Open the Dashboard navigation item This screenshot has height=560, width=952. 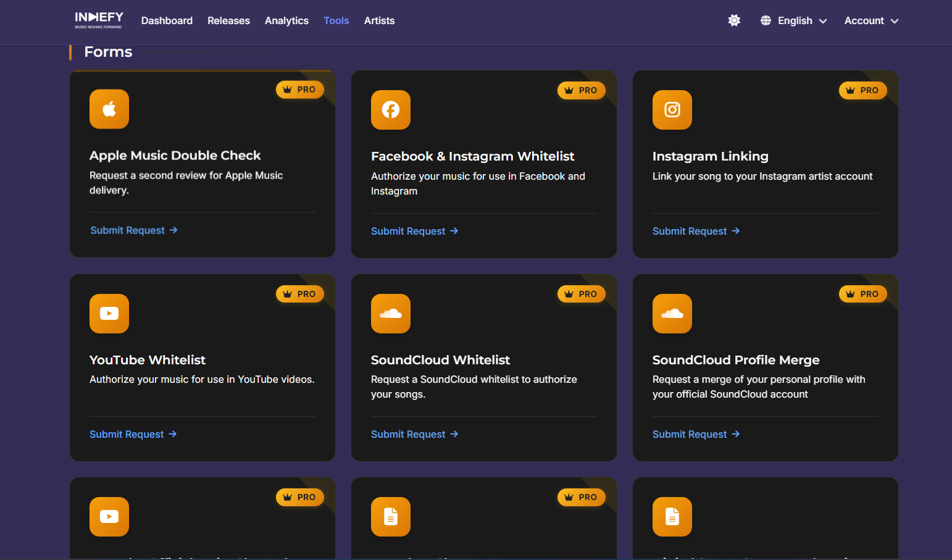click(167, 20)
